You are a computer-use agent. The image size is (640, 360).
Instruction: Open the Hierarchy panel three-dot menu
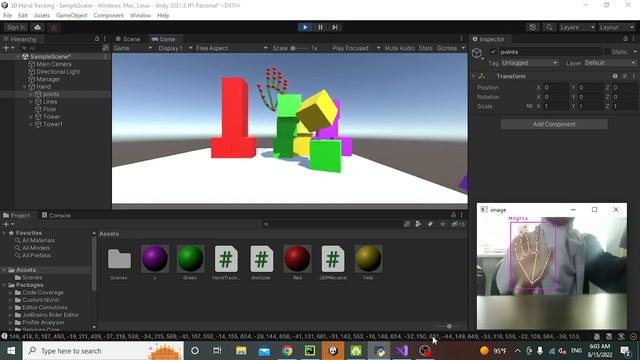pos(105,39)
